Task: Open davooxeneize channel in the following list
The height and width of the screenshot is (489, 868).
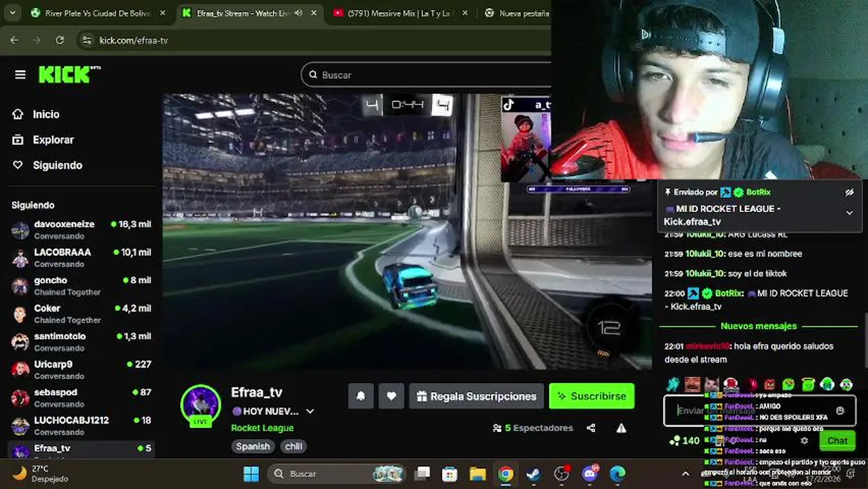Action: point(82,230)
